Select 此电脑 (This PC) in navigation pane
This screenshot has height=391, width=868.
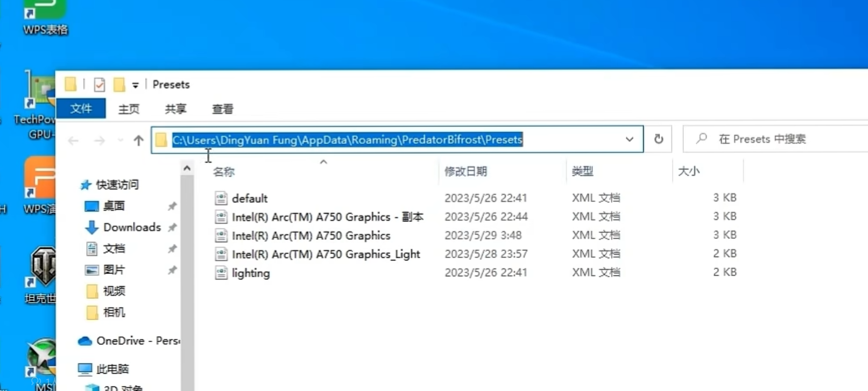click(112, 369)
